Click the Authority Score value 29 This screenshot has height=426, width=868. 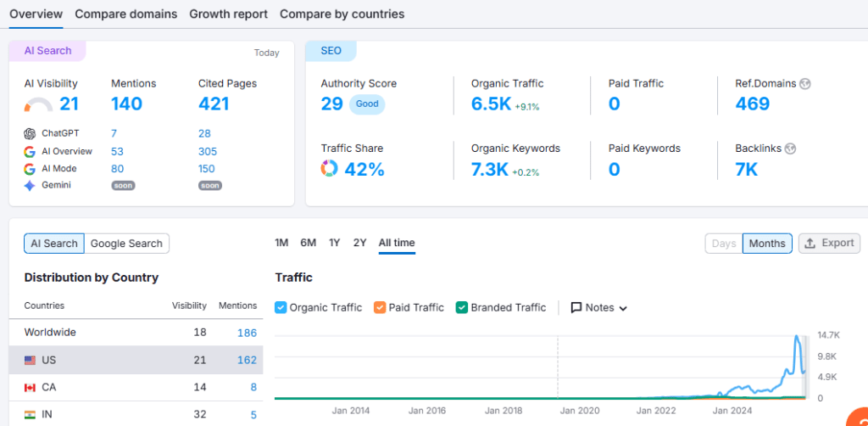tap(332, 104)
